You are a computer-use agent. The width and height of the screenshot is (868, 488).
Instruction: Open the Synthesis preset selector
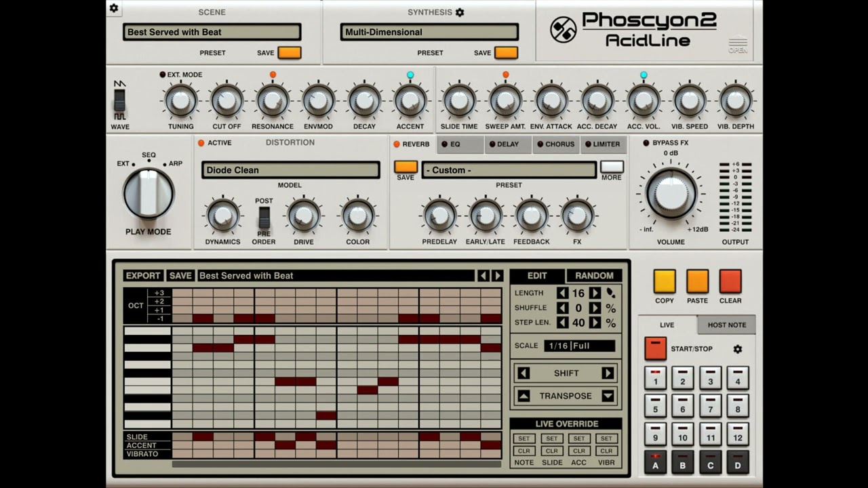(429, 32)
